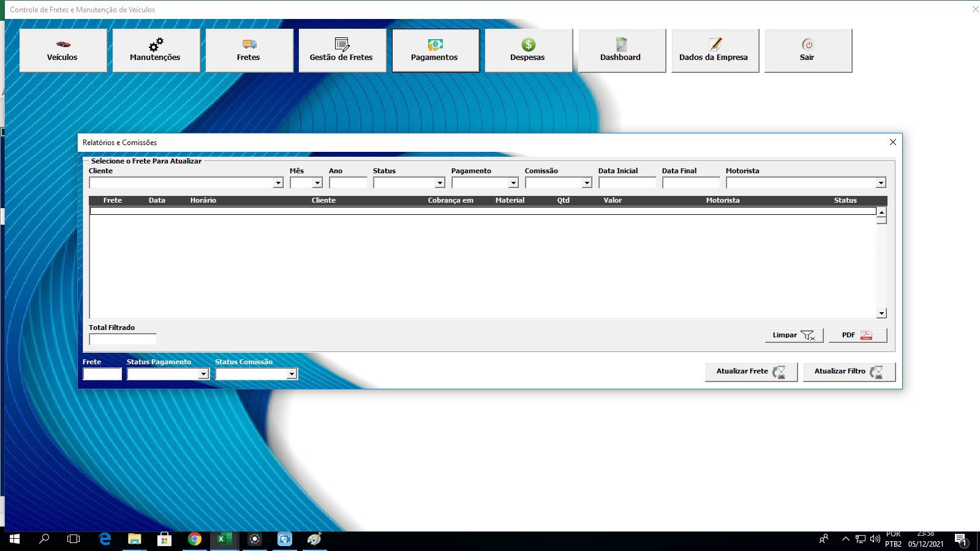Open the Mês dropdown
This screenshot has width=980, height=551.
(317, 183)
